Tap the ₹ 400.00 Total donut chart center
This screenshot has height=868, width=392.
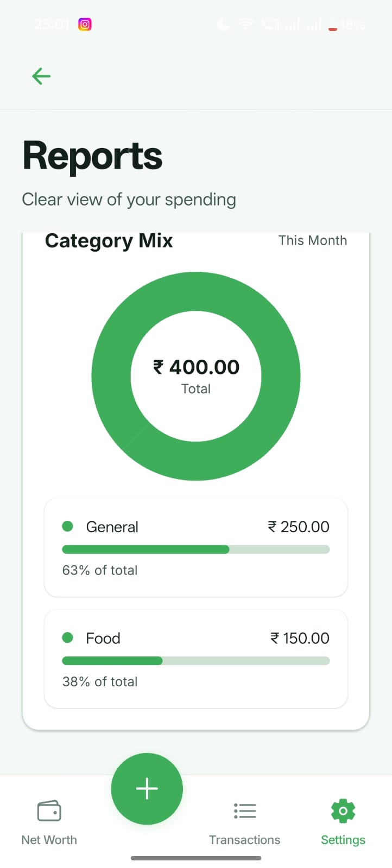196,376
